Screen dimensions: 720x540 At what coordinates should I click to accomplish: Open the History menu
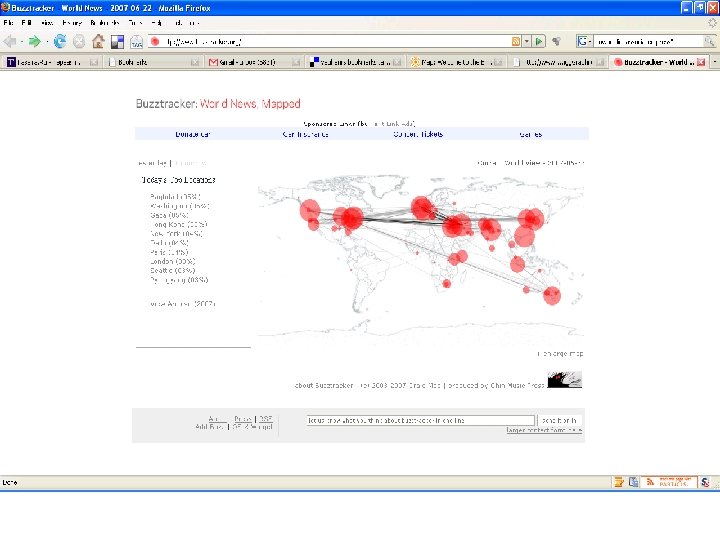point(72,22)
